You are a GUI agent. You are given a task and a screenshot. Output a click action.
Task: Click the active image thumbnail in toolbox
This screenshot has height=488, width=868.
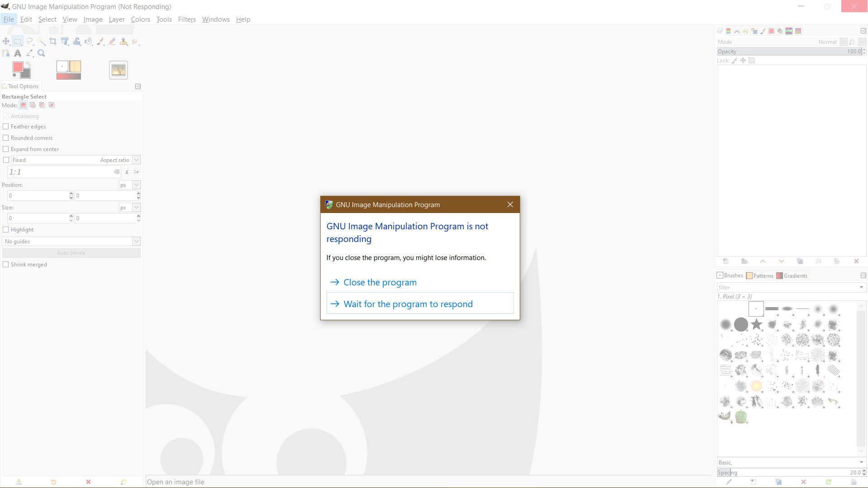pyautogui.click(x=119, y=70)
